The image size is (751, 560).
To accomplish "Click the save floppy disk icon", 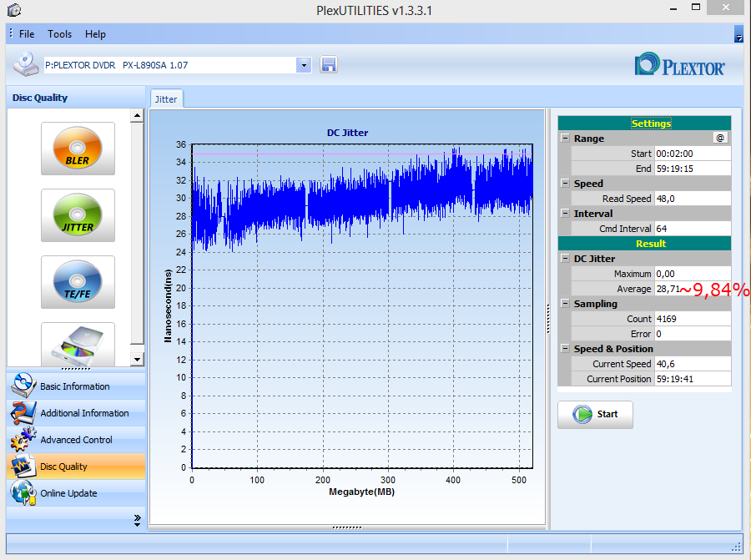I will click(329, 64).
